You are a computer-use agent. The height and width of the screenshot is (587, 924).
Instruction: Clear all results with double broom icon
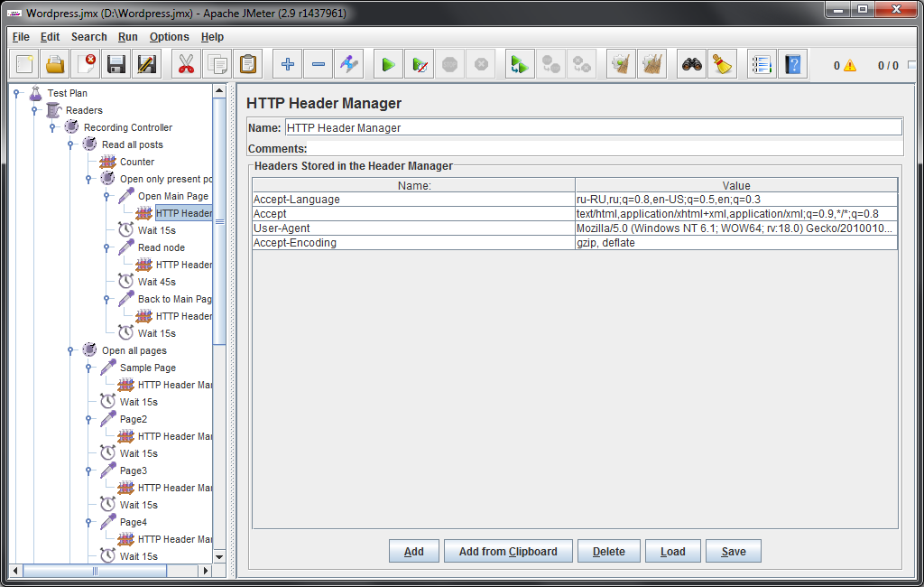[652, 64]
